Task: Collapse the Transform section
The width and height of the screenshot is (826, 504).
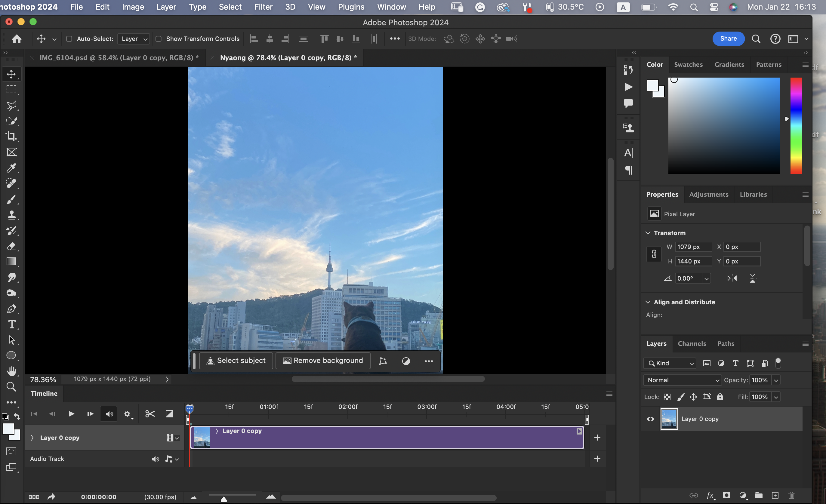Action: [648, 233]
